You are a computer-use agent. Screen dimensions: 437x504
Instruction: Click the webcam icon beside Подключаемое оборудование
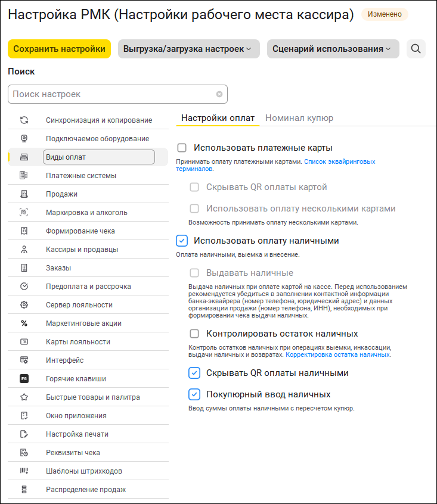pyautogui.click(x=24, y=139)
